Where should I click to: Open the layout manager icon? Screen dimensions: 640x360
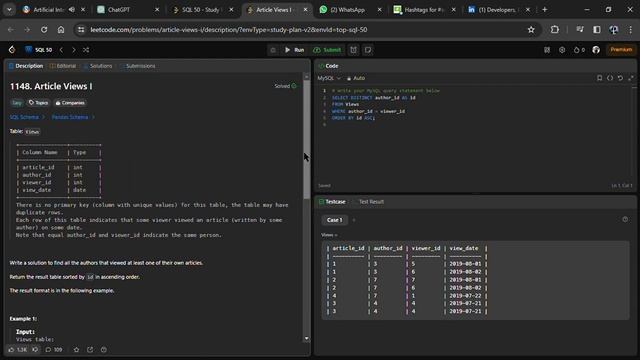pyautogui.click(x=547, y=50)
